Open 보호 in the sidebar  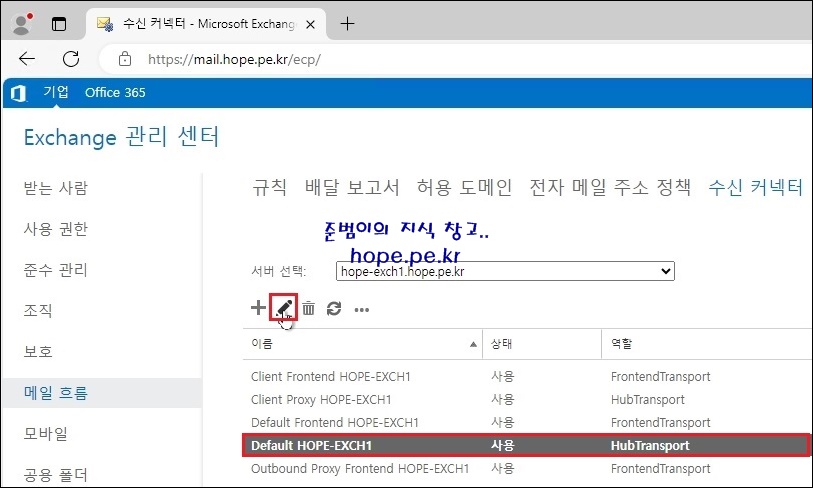pyautogui.click(x=38, y=351)
